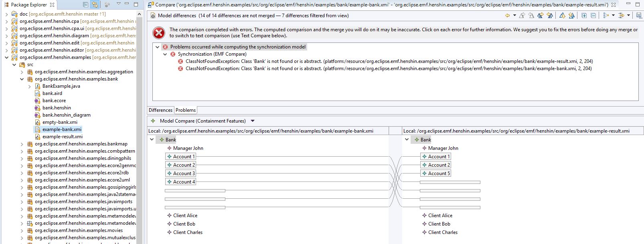
Task: Collapse 'Problems occurred while computing' node
Action: (158, 47)
